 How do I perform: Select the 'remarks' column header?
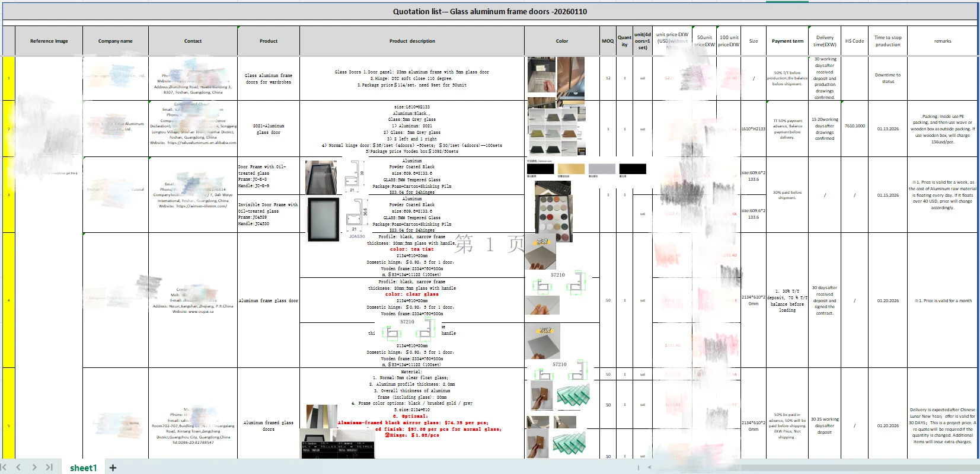tap(943, 41)
